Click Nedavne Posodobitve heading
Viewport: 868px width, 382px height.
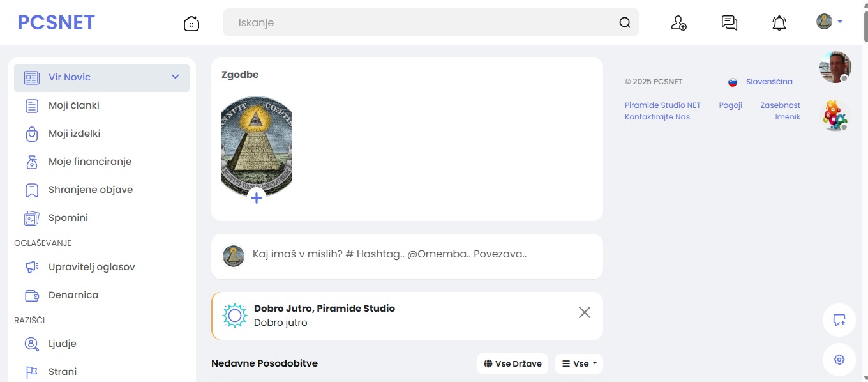[x=264, y=363]
